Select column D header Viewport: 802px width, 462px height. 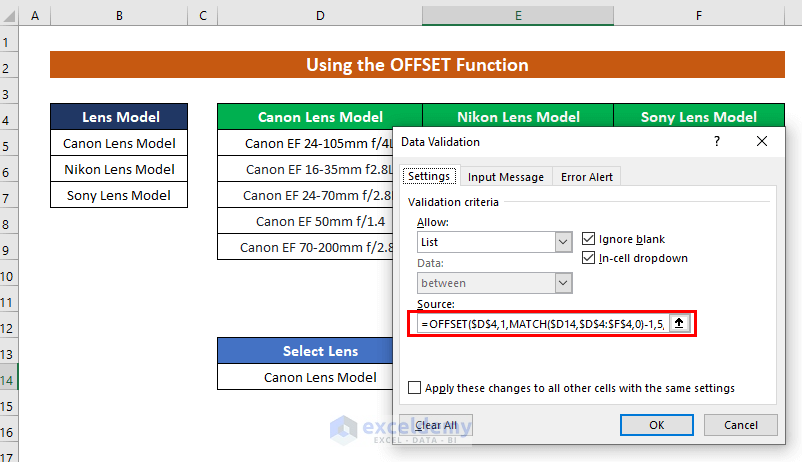[320, 16]
